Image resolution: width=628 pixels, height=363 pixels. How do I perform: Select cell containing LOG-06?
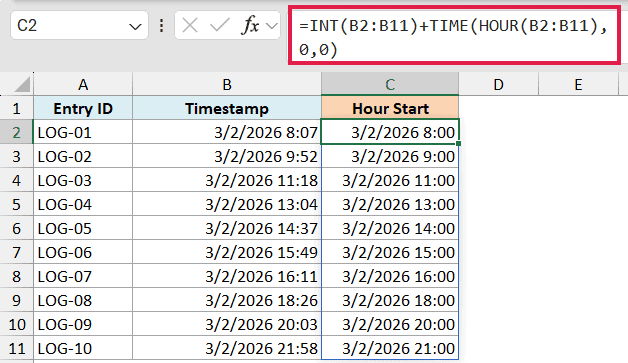point(83,252)
